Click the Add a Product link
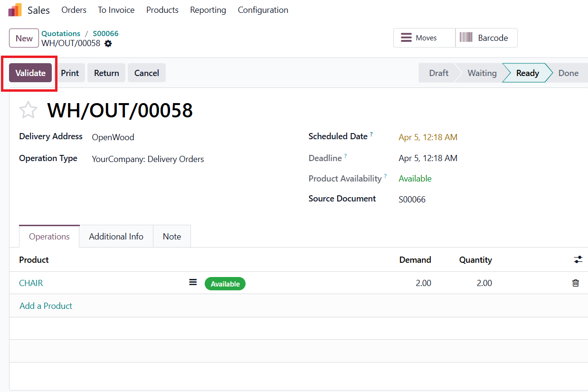Viewport: 588px width, 392px height. [46, 306]
